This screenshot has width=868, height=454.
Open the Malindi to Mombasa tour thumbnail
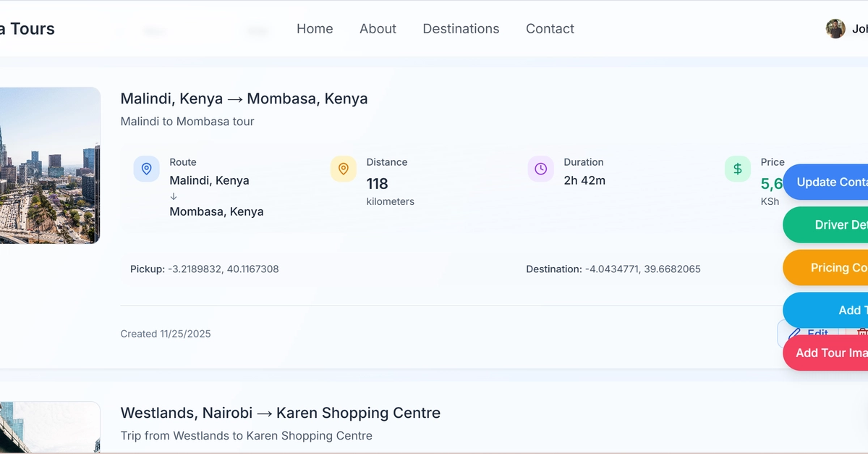tap(50, 166)
